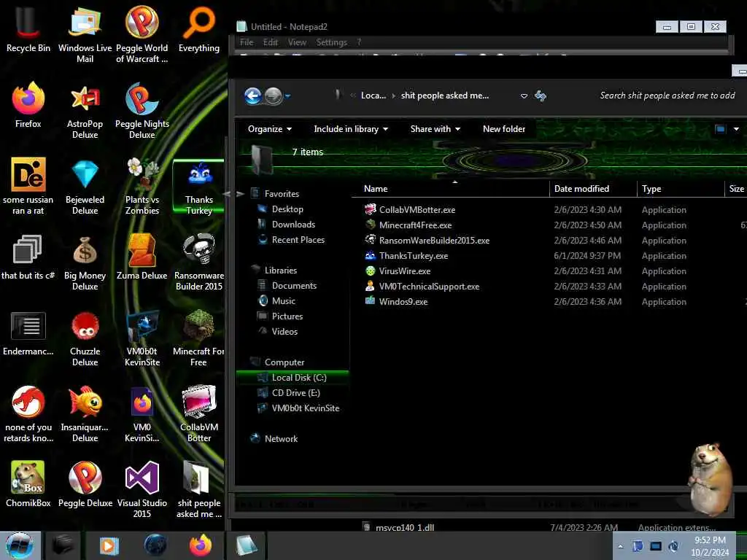747x560 pixels.
Task: Select Local Disk (C:) in navigation pane
Action: click(x=293, y=378)
